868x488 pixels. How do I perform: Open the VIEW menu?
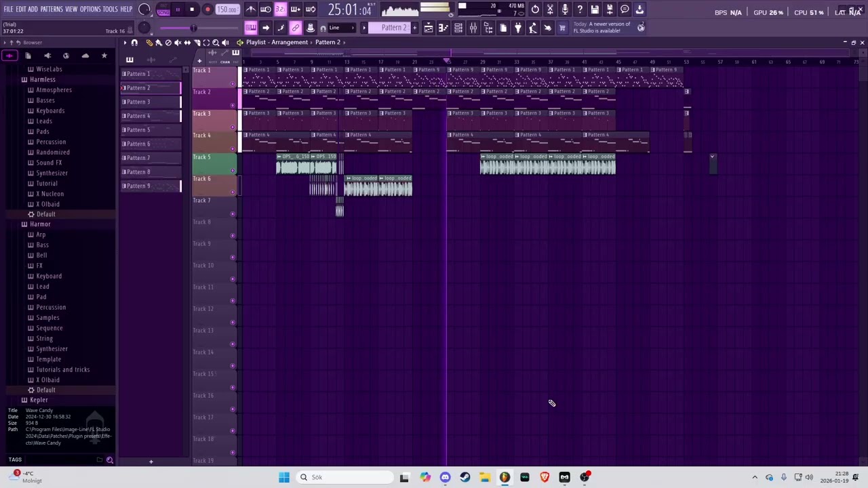[71, 9]
